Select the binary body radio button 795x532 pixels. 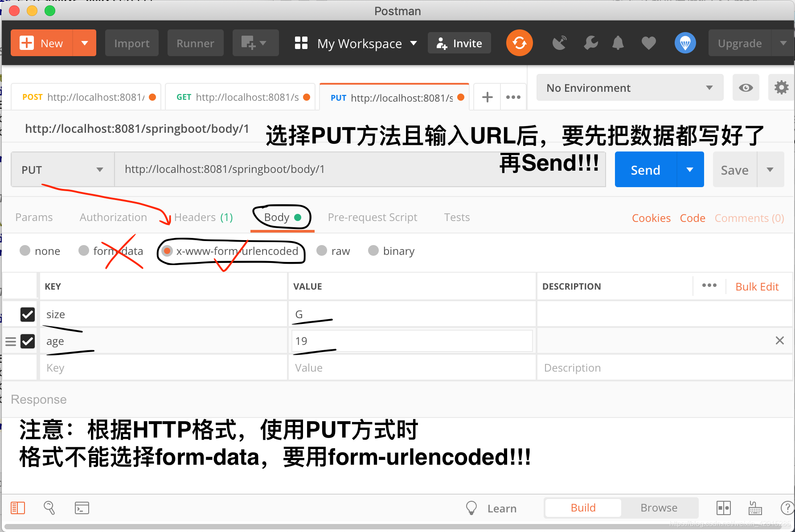pos(373,250)
